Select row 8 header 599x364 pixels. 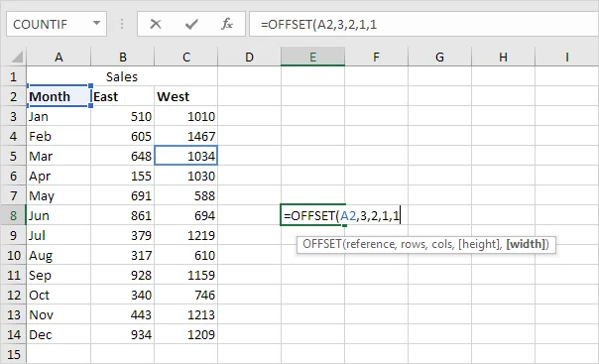coord(13,215)
